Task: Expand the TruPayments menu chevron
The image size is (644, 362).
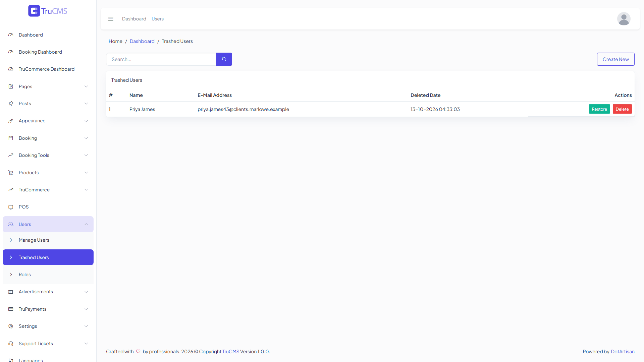Action: click(x=86, y=309)
